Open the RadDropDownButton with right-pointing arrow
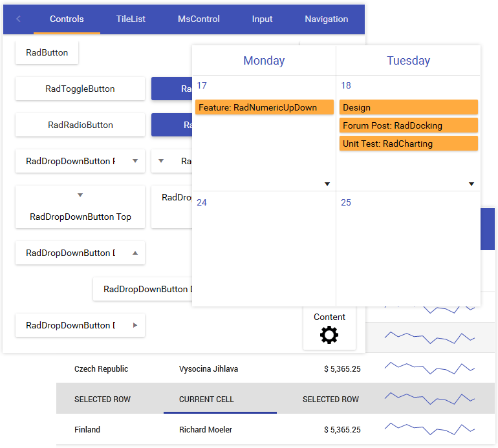This screenshot has height=448, width=498. (x=80, y=326)
